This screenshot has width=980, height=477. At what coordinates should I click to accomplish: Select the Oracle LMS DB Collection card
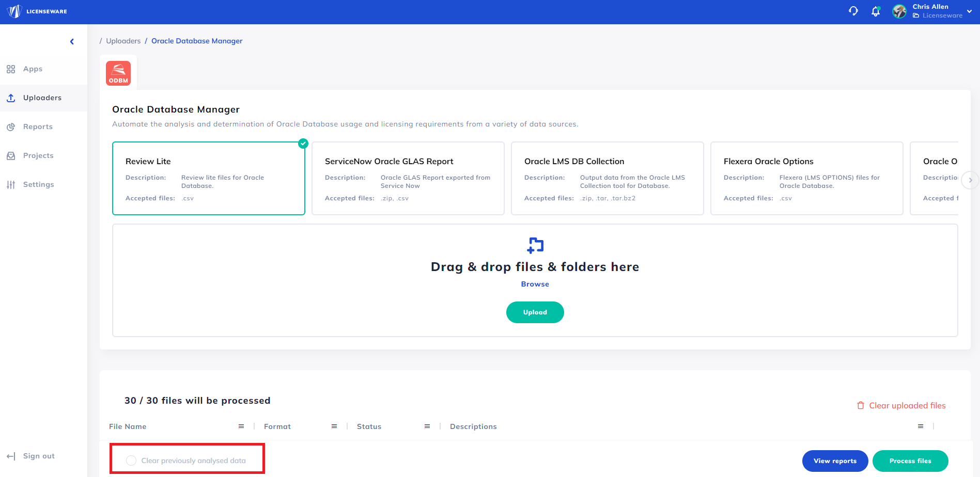coord(608,178)
